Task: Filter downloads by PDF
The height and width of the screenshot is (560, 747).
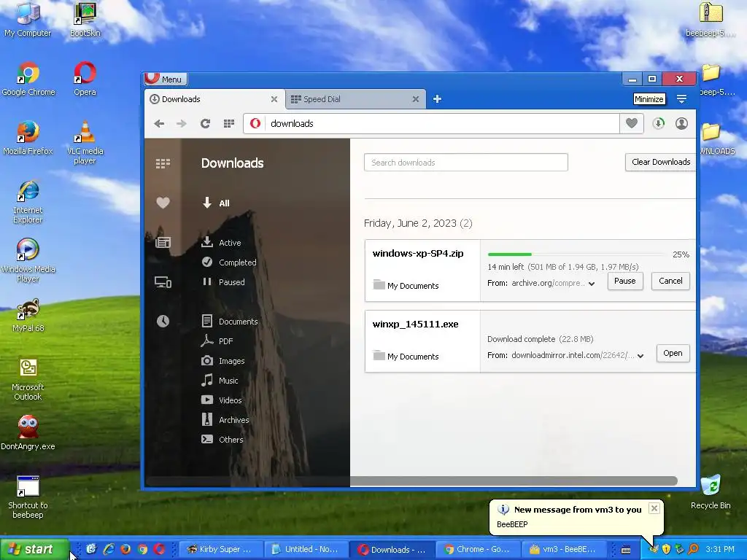Action: coord(217,341)
